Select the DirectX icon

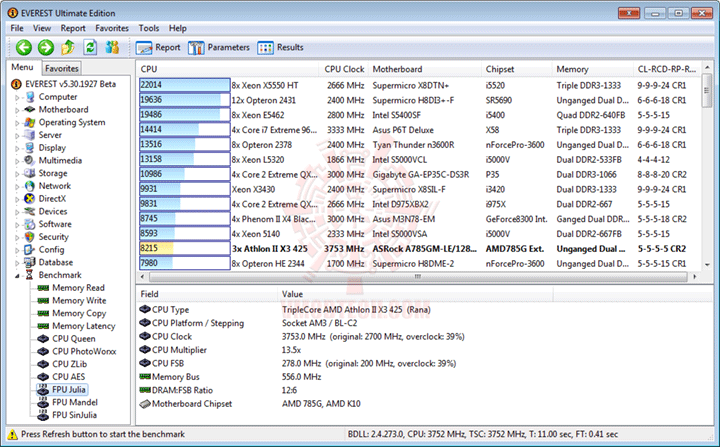tap(30, 198)
